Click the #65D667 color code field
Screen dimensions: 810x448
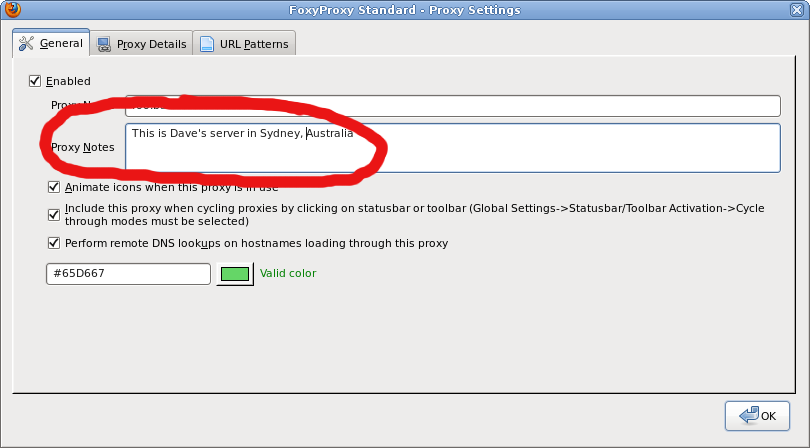click(x=129, y=273)
